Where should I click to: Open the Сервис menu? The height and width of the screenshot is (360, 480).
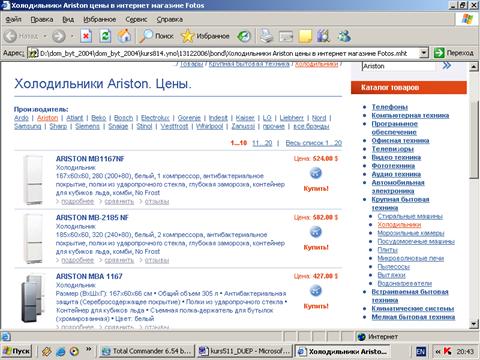pyautogui.click(x=136, y=19)
